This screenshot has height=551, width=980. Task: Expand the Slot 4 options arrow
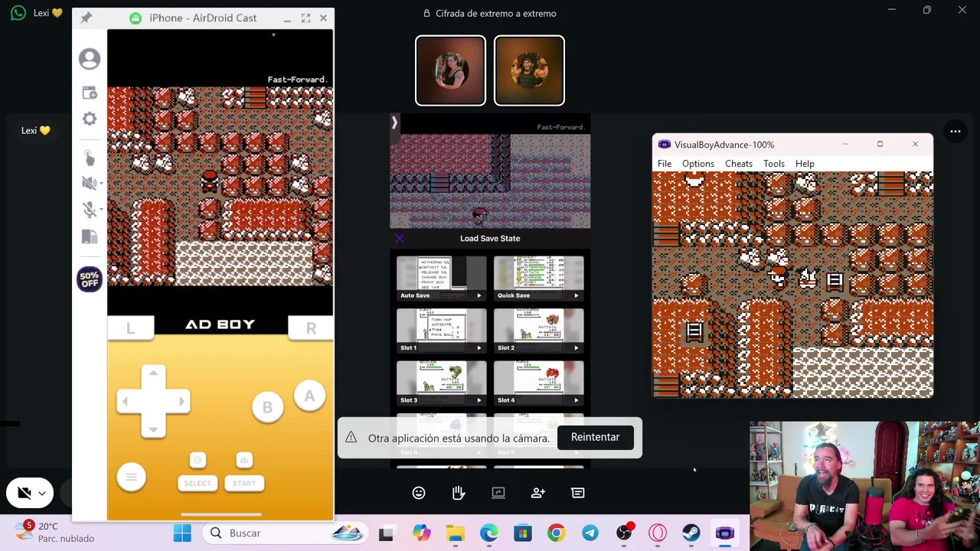577,399
